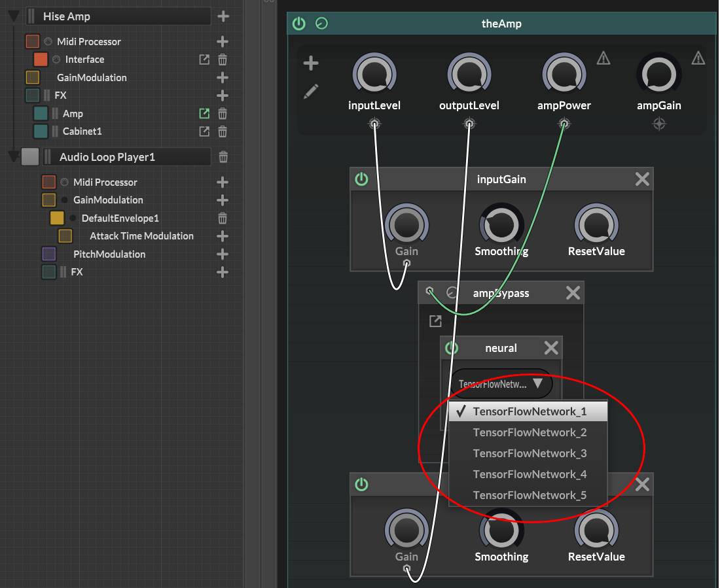Choose TensorFlowNetwork_5 from the dropdown
Viewport: 720px width, 588px height.
529,495
